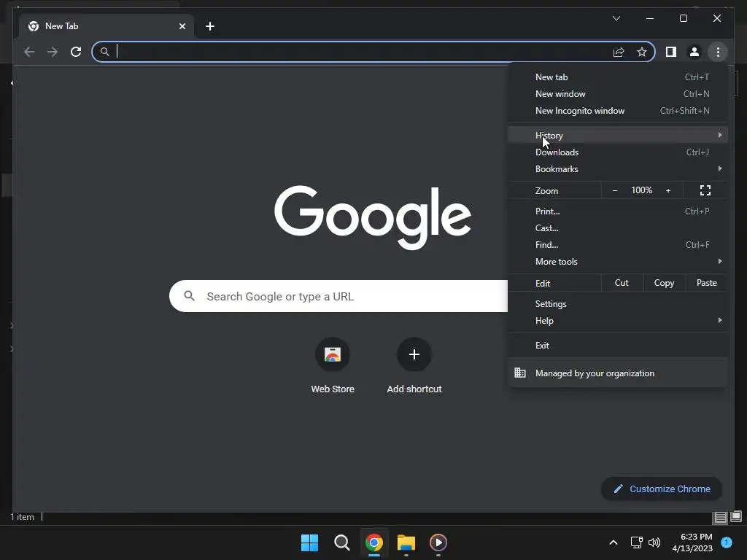This screenshot has width=747, height=560.
Task: Click Paste in the Edit row
Action: [x=706, y=283]
